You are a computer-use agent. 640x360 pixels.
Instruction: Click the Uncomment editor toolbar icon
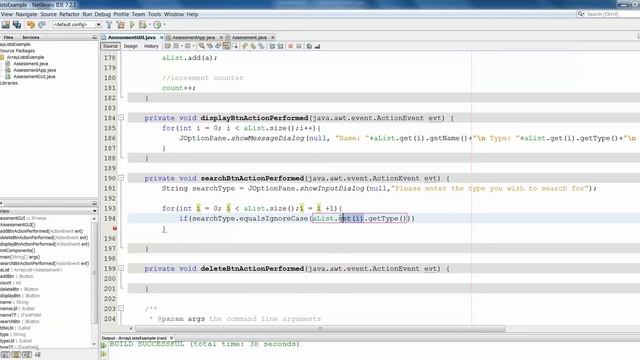[317, 46]
